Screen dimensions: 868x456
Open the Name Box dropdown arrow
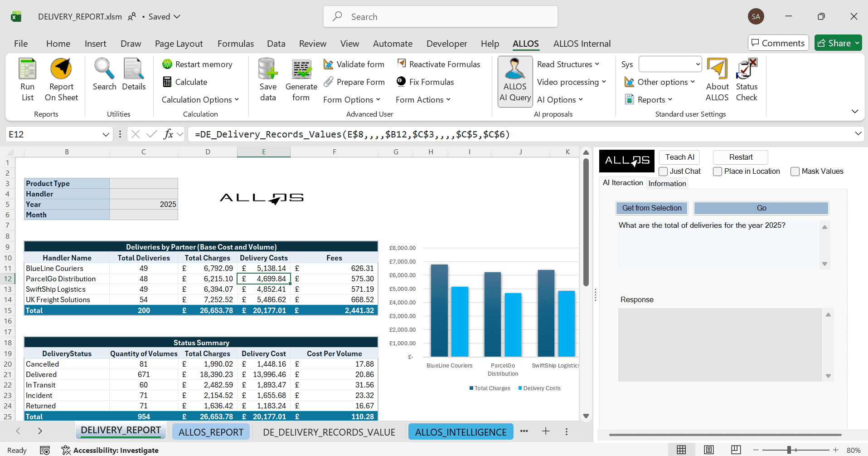point(106,134)
